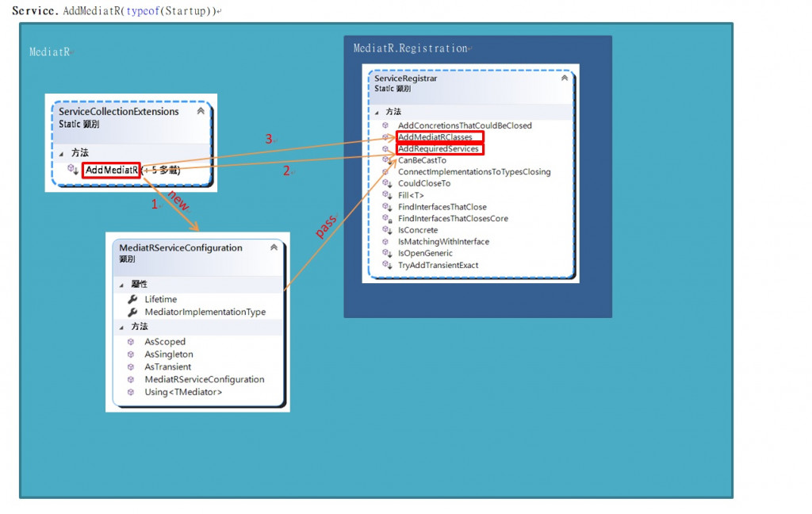This screenshot has height=514, width=812.
Task: Click icon beside AddMediatRClasses
Action: [386, 137]
